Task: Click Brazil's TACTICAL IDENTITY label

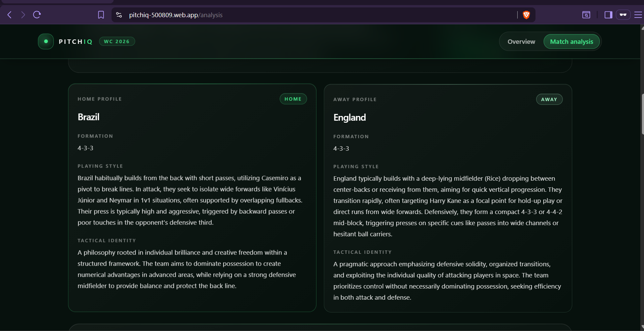Action: 107,241
